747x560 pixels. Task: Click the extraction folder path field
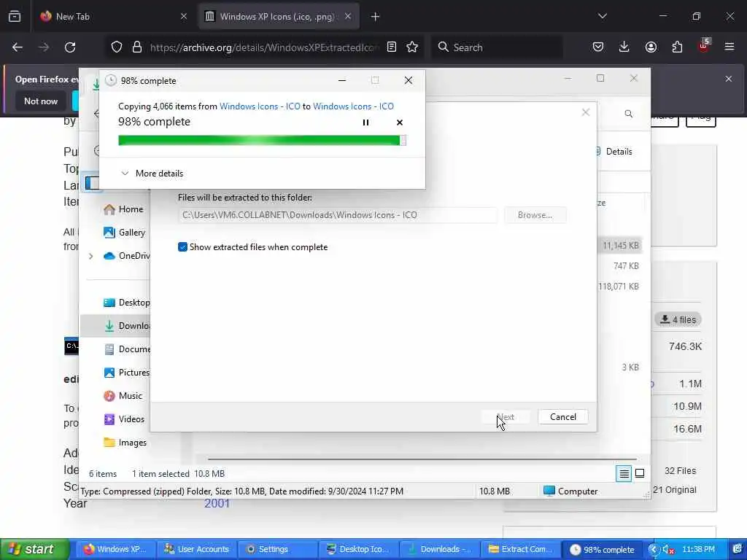tap(337, 215)
